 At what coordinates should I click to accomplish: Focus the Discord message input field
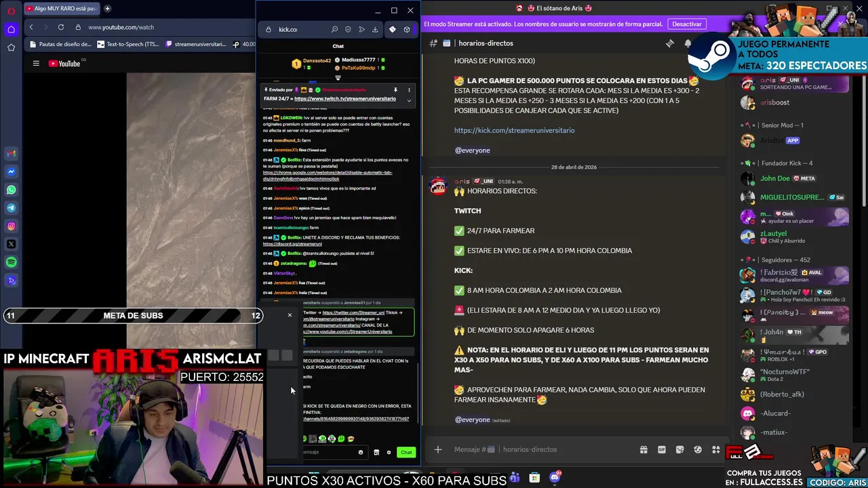(542, 449)
